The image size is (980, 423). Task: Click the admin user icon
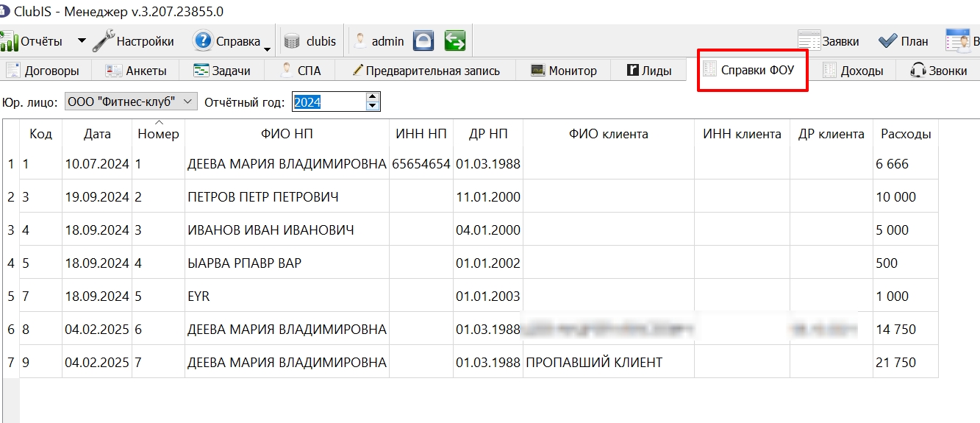tap(360, 41)
